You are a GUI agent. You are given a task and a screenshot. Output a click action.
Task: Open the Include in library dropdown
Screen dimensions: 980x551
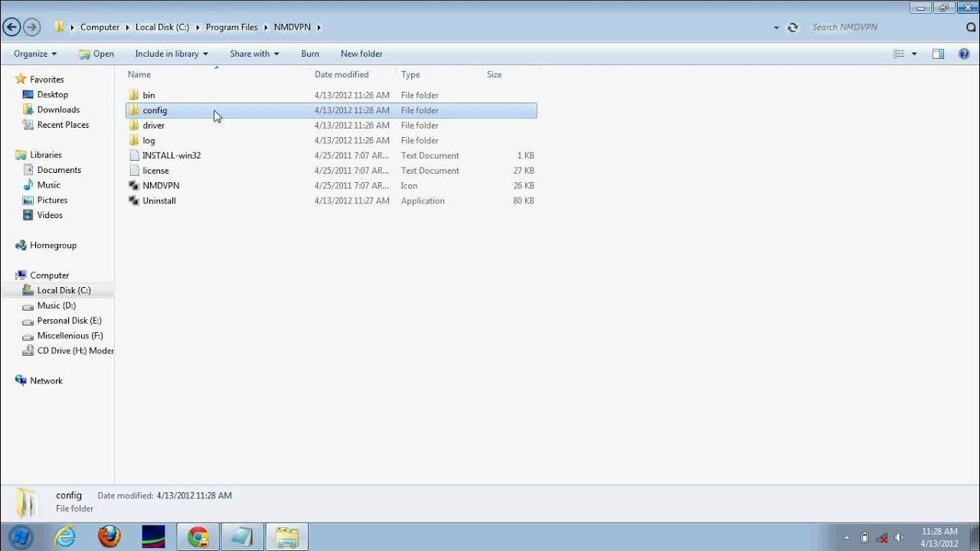pos(171,54)
